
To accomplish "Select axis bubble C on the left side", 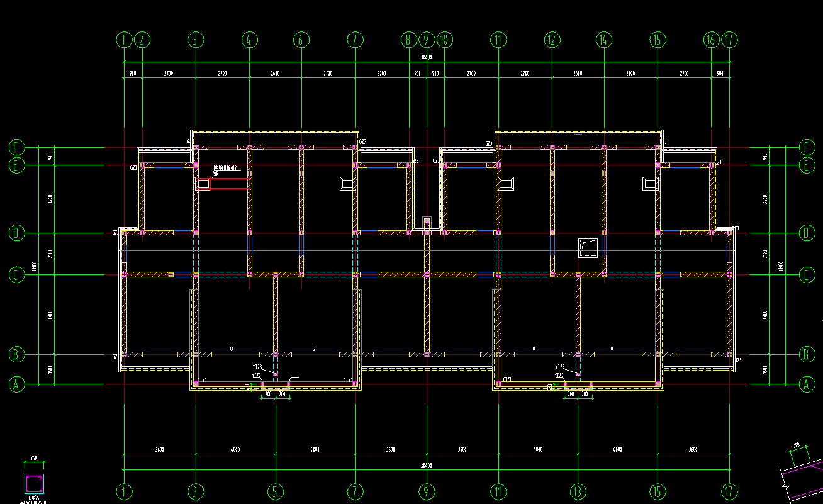I will 16,275.
